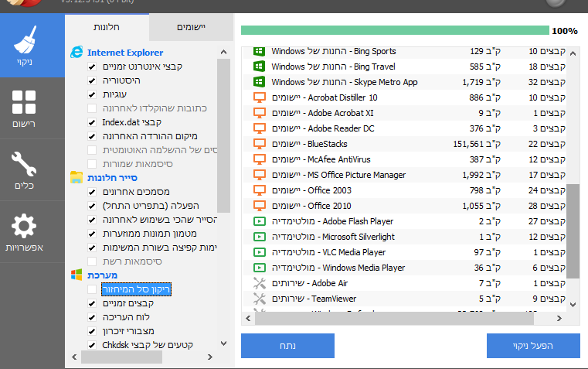Image resolution: width=588 pixels, height=369 pixels.
Task: Click the System Windows flag icon
Action: tap(76, 275)
